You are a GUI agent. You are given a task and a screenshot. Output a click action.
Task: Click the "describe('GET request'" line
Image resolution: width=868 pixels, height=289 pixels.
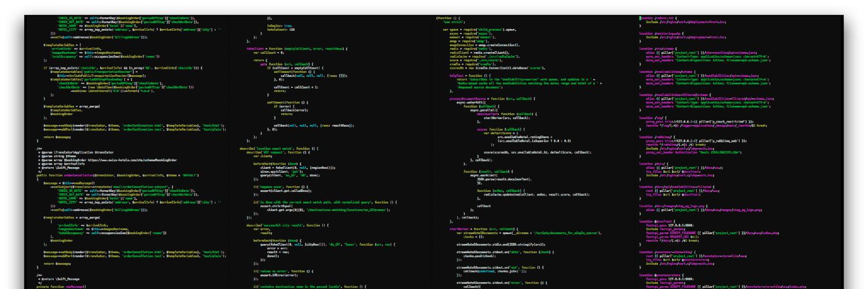[x=278, y=153]
